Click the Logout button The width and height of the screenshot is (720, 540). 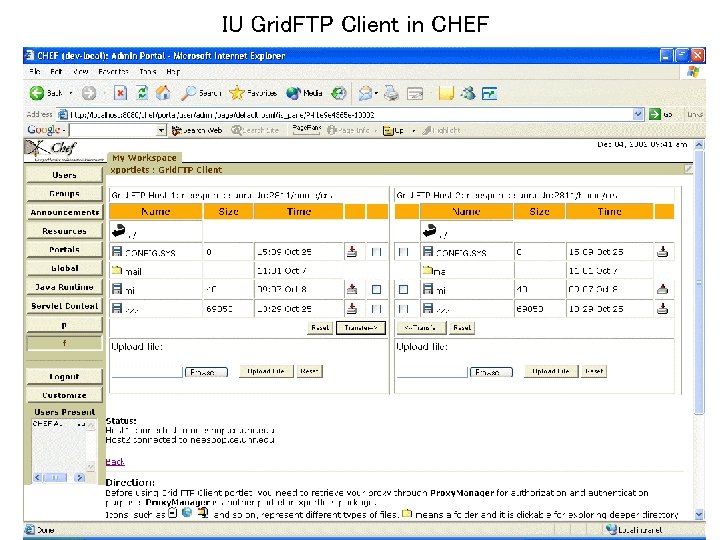coord(64,377)
